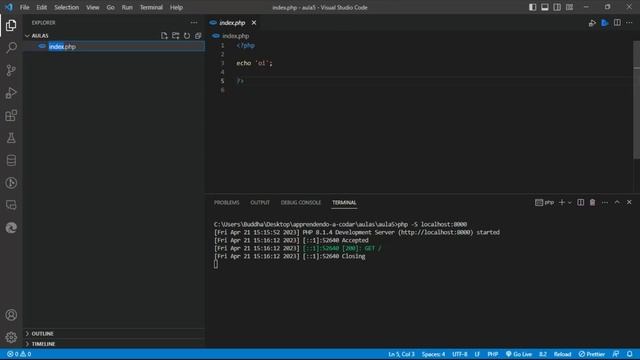The image size is (640, 360).
Task: Change Spaces: 4 indentation setting
Action: [x=433, y=354]
